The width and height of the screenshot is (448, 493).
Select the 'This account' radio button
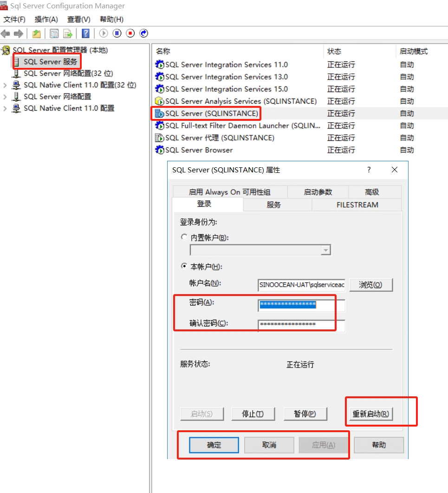coord(184,267)
